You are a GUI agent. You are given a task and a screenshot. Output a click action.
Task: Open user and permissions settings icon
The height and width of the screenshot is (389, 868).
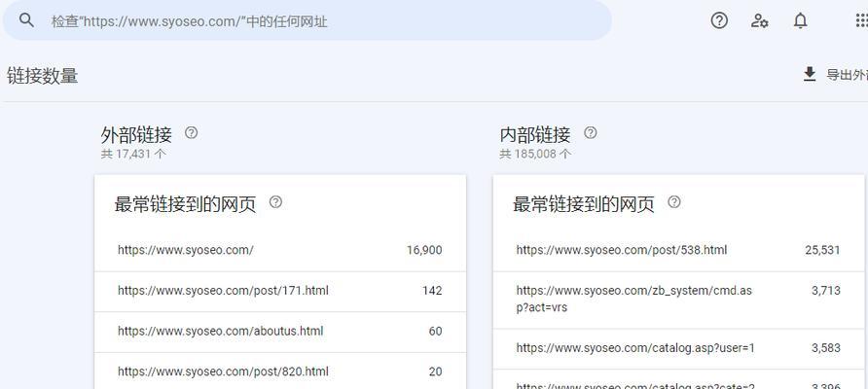coord(759,21)
